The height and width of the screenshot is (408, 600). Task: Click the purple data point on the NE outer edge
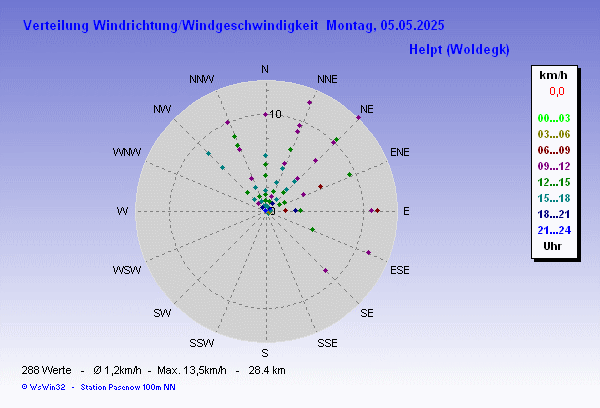359,118
